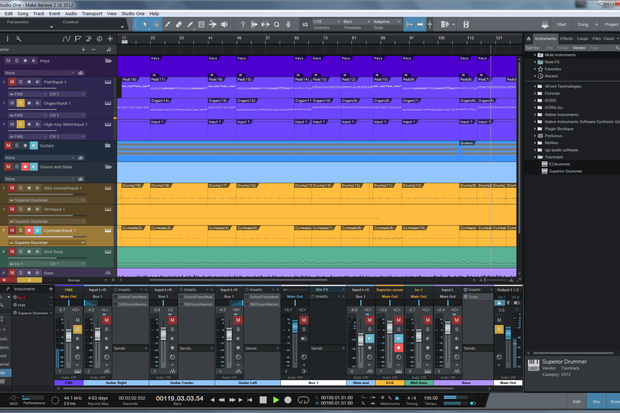Switch to the Loops tab in browser

(582, 38)
